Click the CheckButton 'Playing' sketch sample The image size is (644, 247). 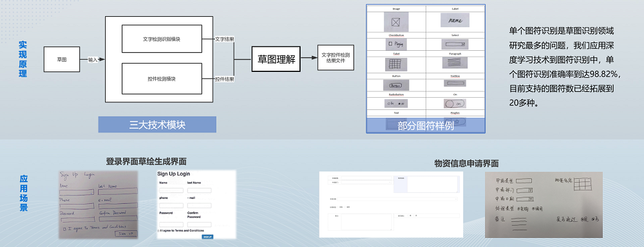point(396,44)
